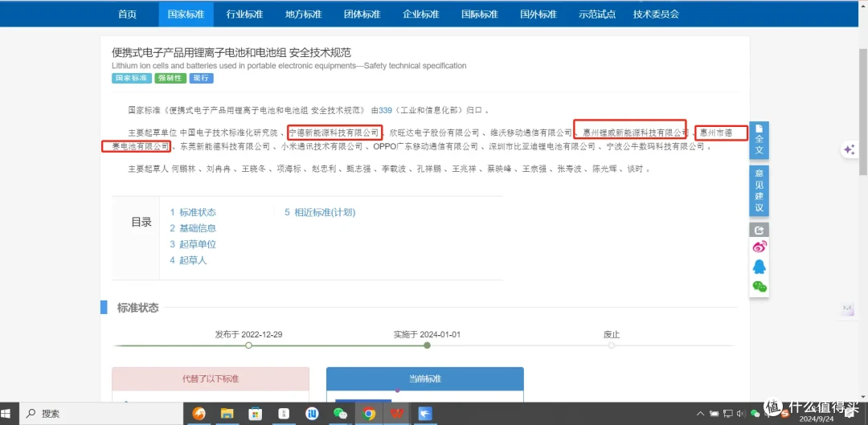
Task: Jump to 4 起草人 in contents
Action: (189, 260)
